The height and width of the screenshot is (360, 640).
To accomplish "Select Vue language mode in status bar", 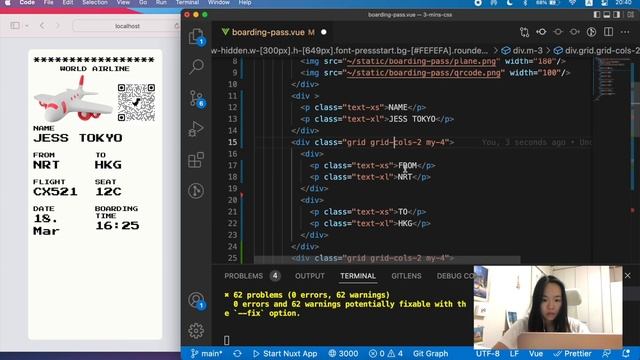I will pos(536,353).
